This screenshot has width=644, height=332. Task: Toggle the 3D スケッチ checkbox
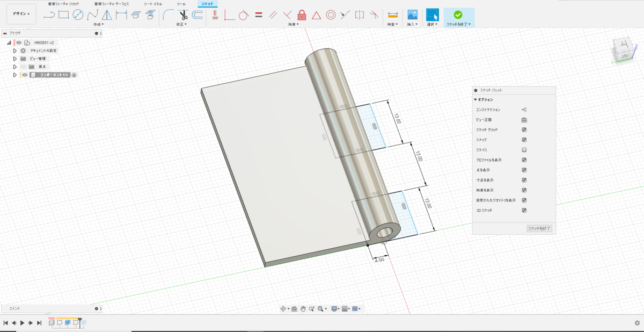524,210
